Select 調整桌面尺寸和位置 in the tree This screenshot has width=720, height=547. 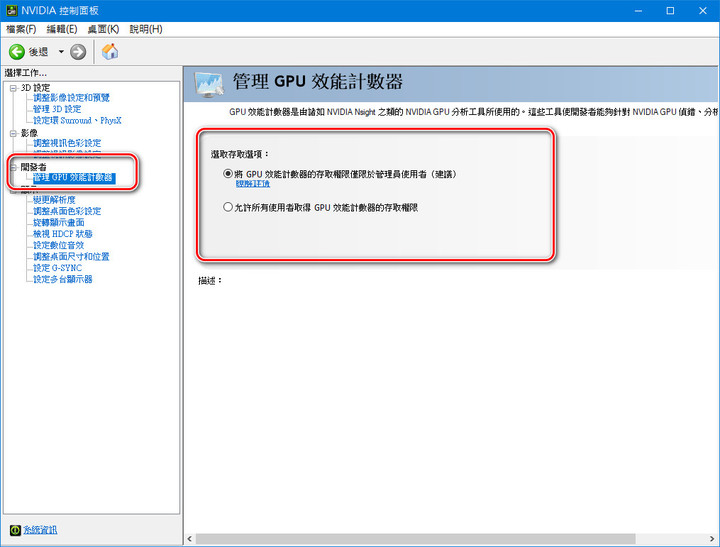point(71,257)
